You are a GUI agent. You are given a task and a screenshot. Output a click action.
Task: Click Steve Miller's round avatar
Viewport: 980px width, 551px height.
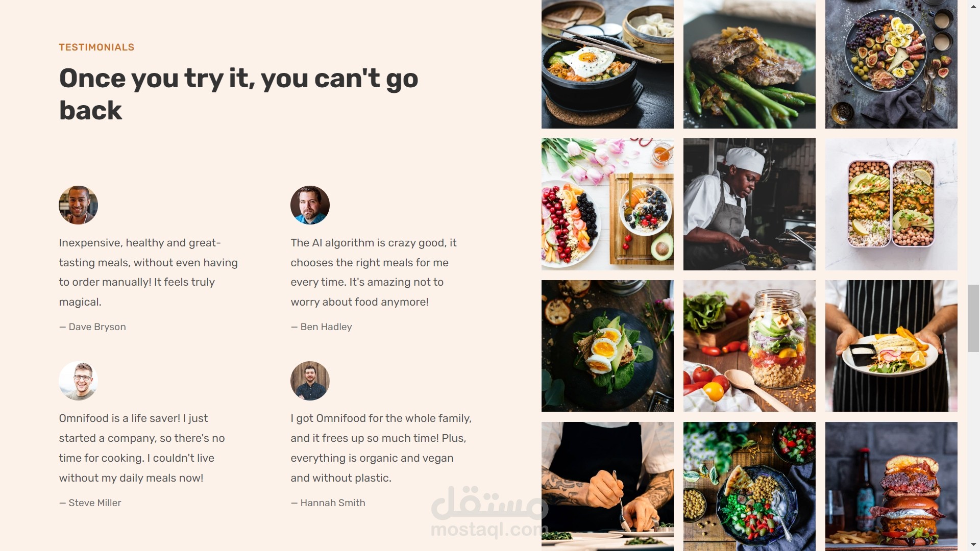pyautogui.click(x=78, y=381)
